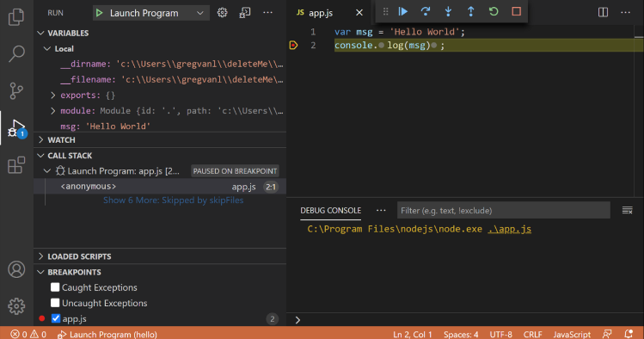The width and height of the screenshot is (644, 339).
Task: Enable Uncaught Exceptions breakpoint
Action: tap(55, 303)
